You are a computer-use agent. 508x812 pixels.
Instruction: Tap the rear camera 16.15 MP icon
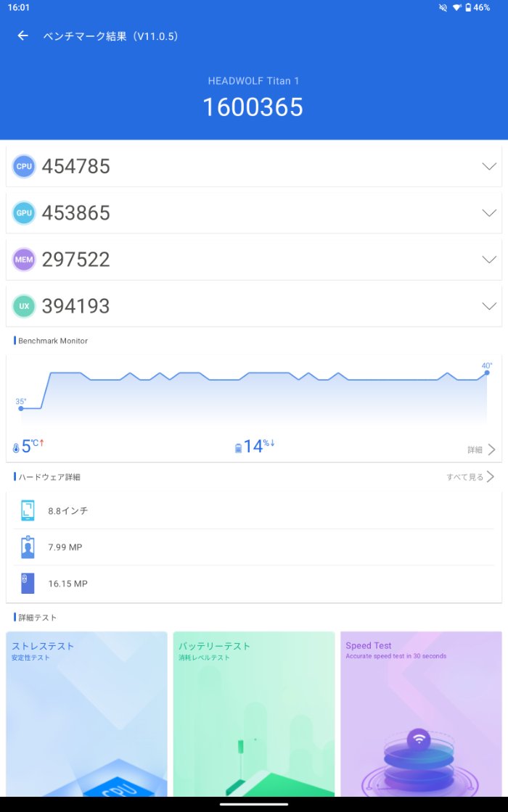coord(28,584)
